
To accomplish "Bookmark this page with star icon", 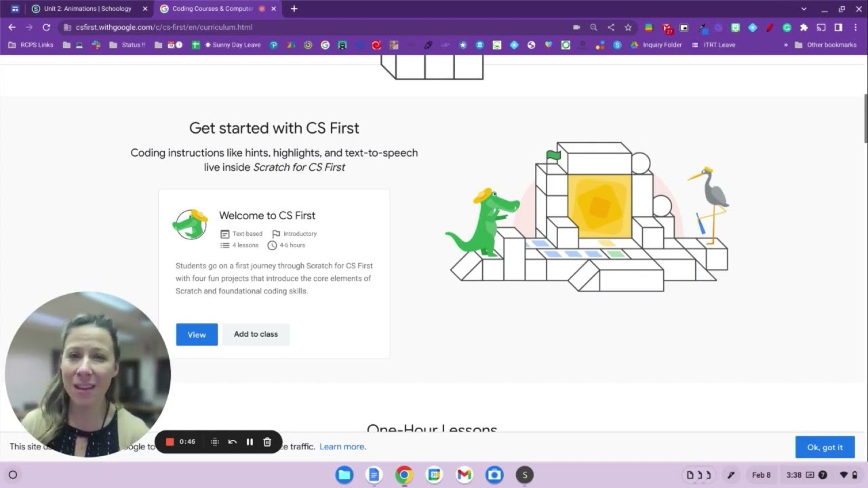I will [x=628, y=27].
